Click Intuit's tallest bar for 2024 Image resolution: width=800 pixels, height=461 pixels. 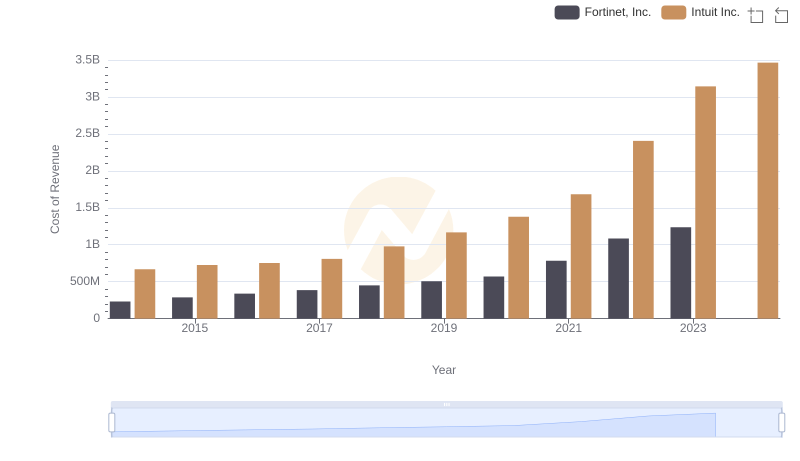[767, 191]
